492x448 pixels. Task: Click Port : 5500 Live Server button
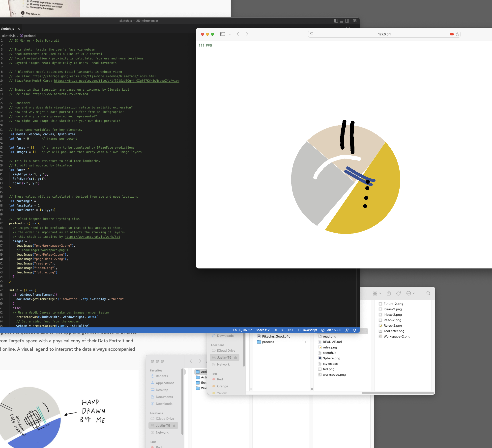331,330
